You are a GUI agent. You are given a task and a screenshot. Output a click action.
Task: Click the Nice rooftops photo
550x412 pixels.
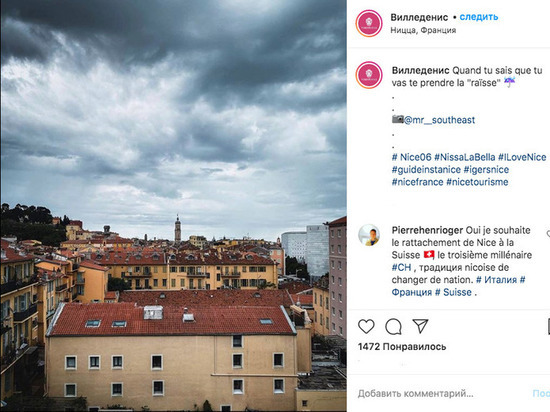click(174, 206)
